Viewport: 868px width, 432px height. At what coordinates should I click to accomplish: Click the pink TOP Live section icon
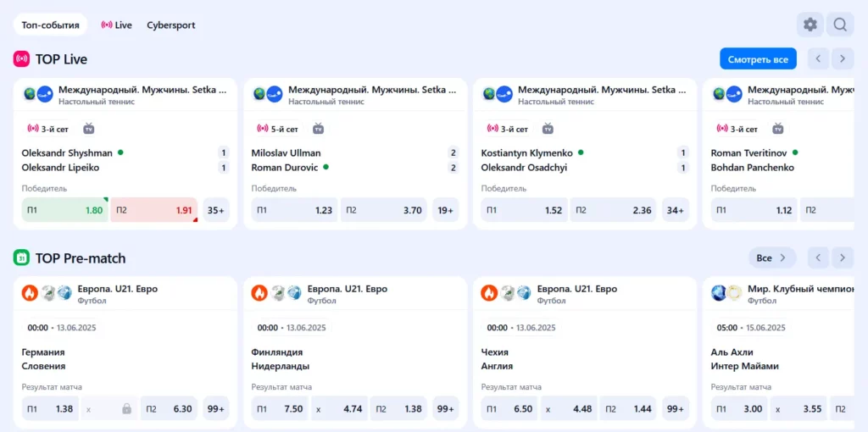[x=21, y=59]
